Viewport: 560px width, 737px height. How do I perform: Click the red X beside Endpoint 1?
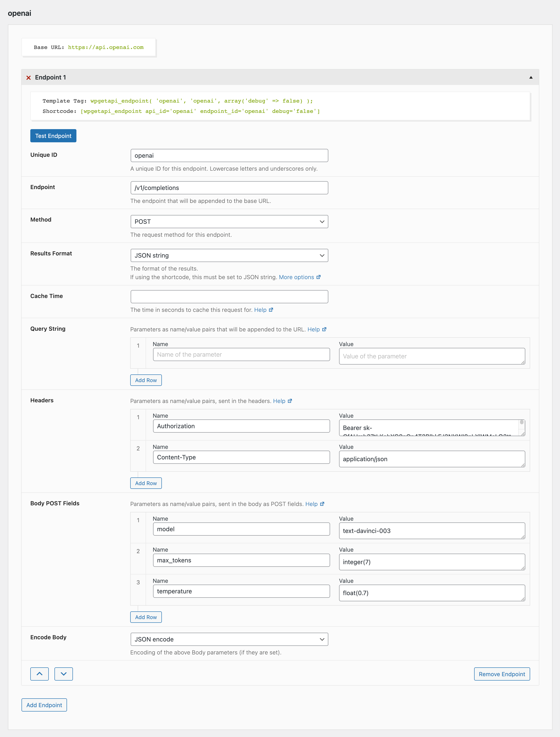click(29, 78)
